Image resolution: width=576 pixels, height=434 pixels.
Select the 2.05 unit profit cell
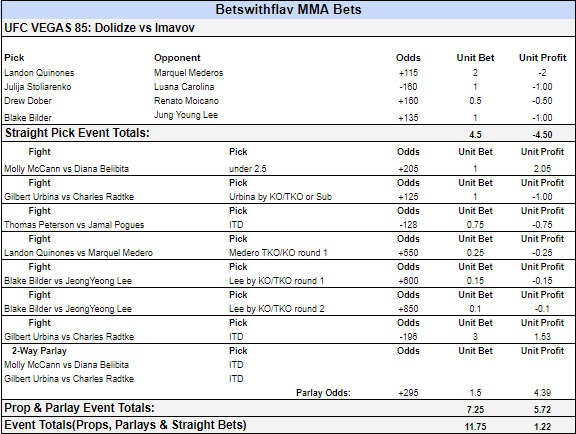point(542,169)
